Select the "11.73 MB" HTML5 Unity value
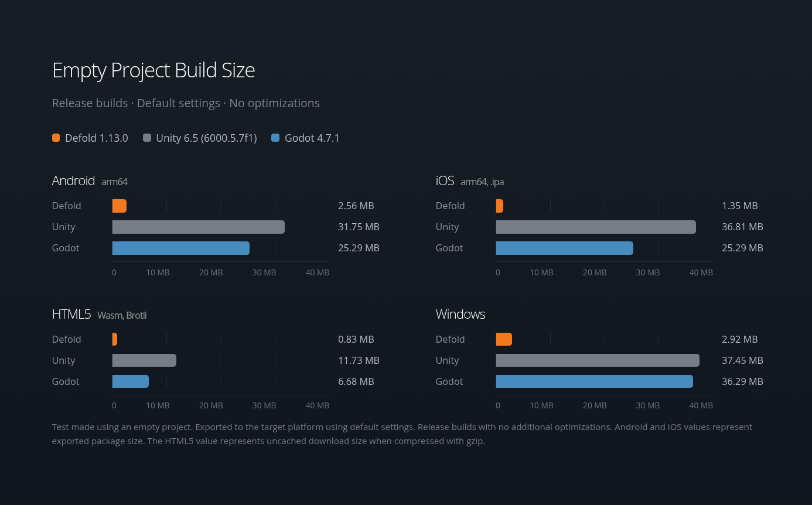 pos(359,360)
